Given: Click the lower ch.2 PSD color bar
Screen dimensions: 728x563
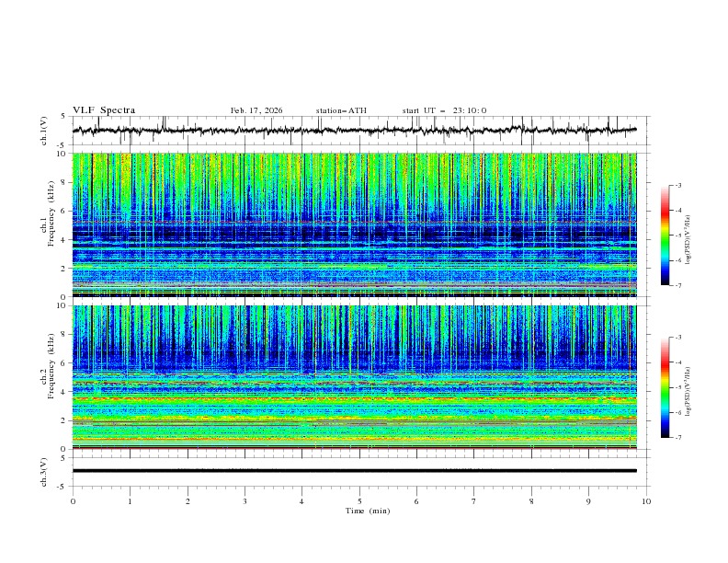Looking at the screenshot, I should coord(665,387).
